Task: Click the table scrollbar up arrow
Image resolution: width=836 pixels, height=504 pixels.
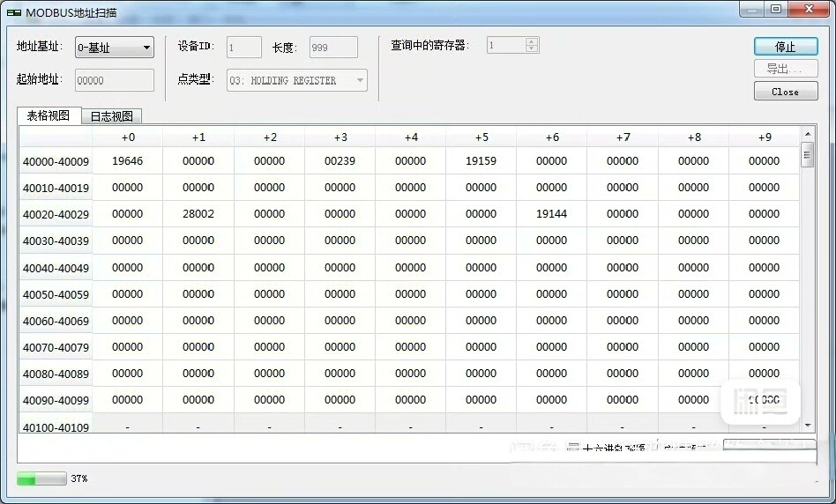Action: [807, 134]
